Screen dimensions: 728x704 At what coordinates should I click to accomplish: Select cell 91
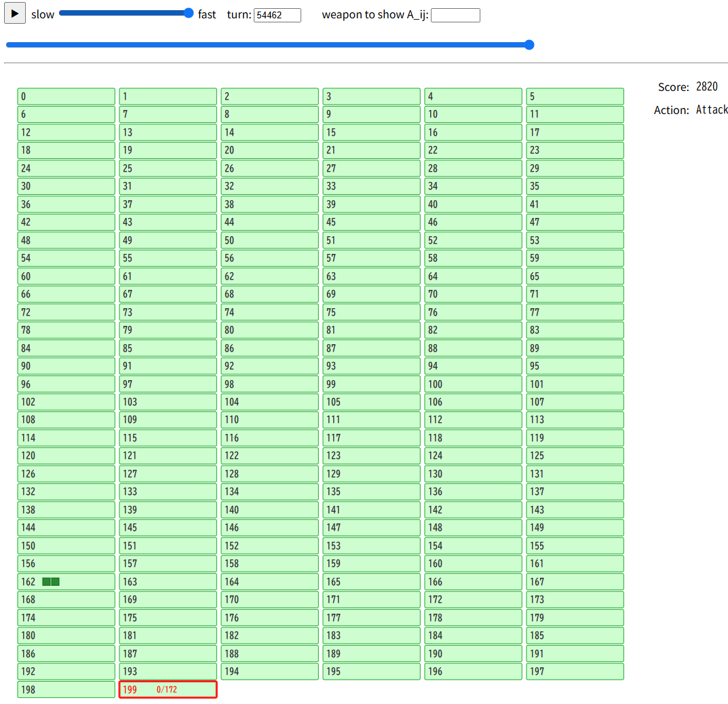click(x=168, y=366)
